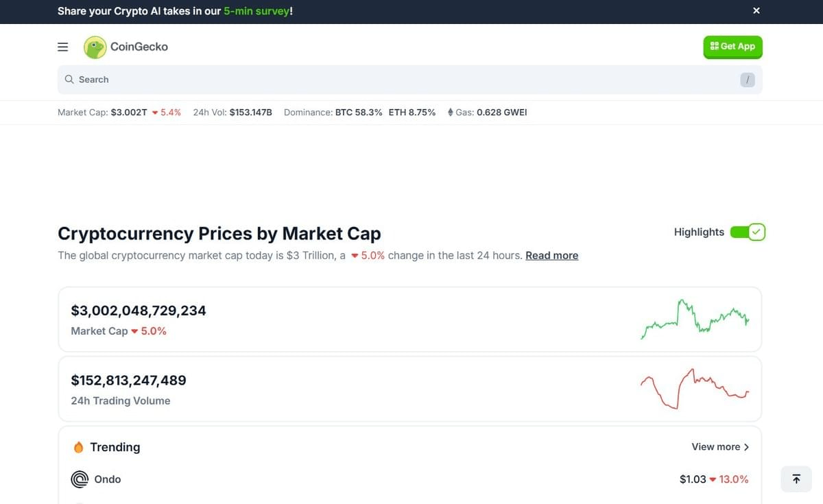This screenshot has width=823, height=504.
Task: Open the 5-min survey link
Action: coord(256,12)
